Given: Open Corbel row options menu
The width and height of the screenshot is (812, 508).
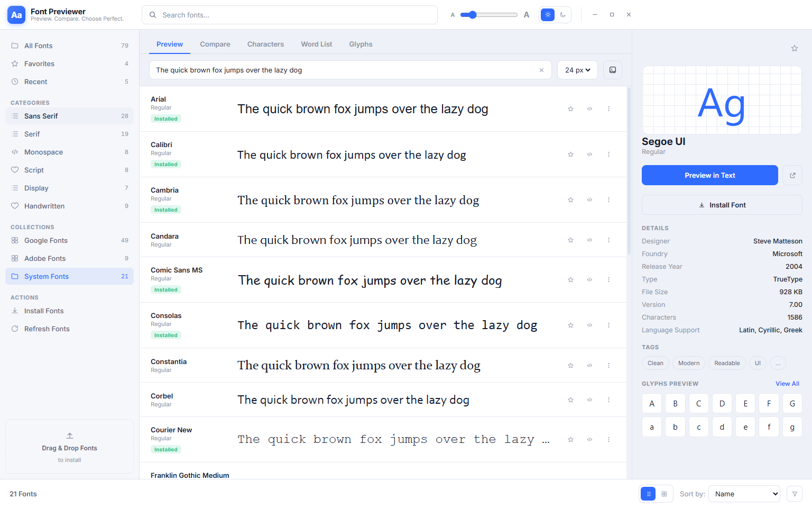Looking at the screenshot, I should pyautogui.click(x=608, y=400).
